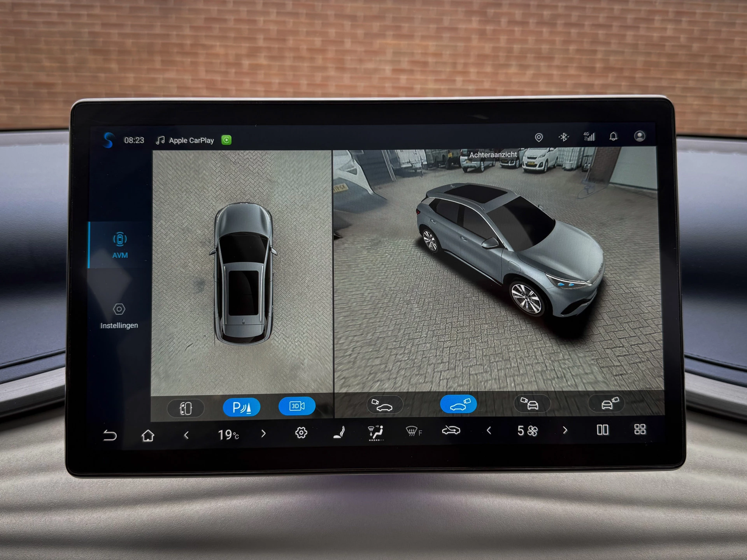Tap the home button in bottom bar
Screen dimensions: 747x560
tap(148, 435)
